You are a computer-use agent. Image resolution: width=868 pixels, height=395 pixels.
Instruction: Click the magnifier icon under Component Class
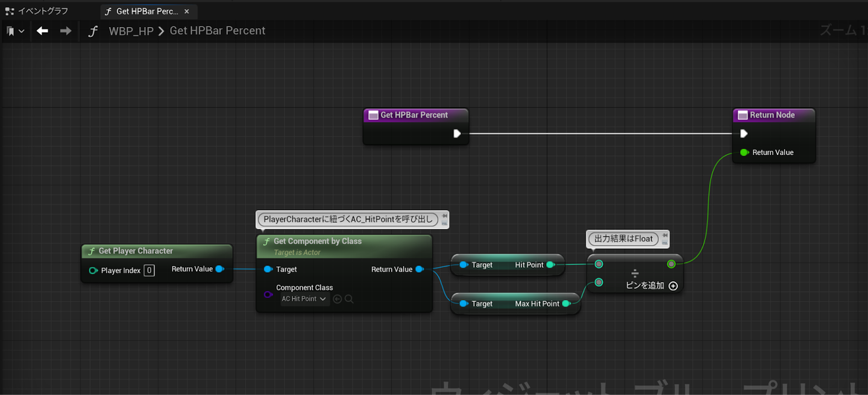(x=349, y=299)
